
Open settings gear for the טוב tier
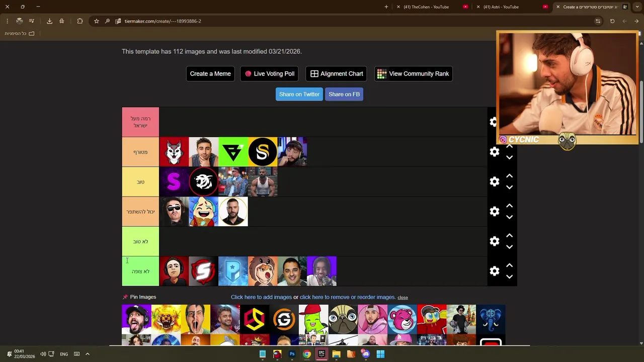pyautogui.click(x=495, y=182)
